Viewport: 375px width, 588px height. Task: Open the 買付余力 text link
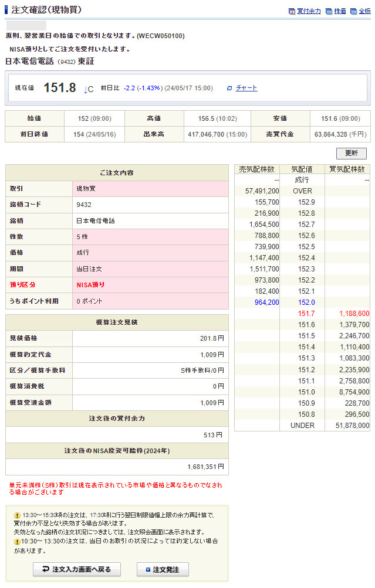click(x=309, y=11)
